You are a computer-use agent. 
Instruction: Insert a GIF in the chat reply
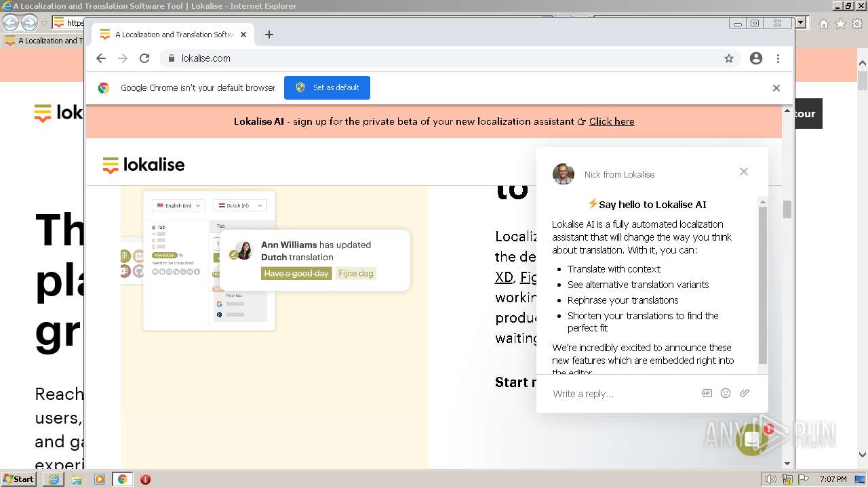click(x=707, y=393)
